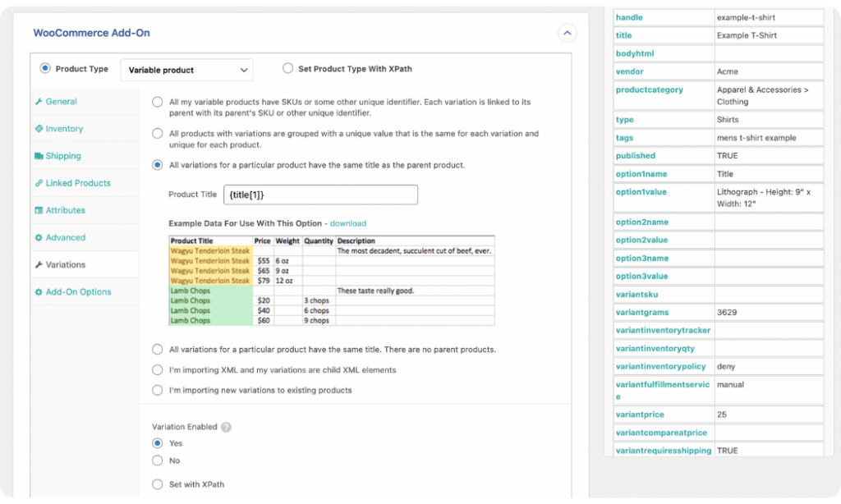Click the bodyhtml field name
This screenshot has height=504, width=841.
(x=635, y=53)
